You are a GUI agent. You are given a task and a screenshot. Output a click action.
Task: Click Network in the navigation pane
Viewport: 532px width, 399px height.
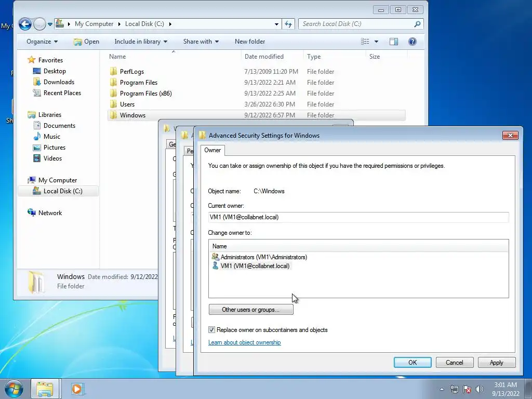50,212
